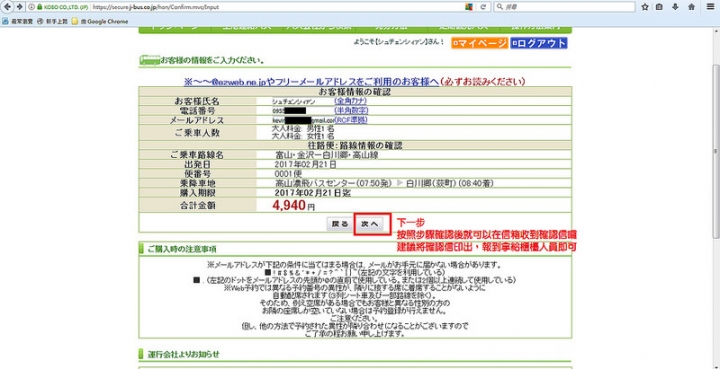720x369 pixels.
Task: Click the お客様氏名 label cell
Action: pos(197,101)
